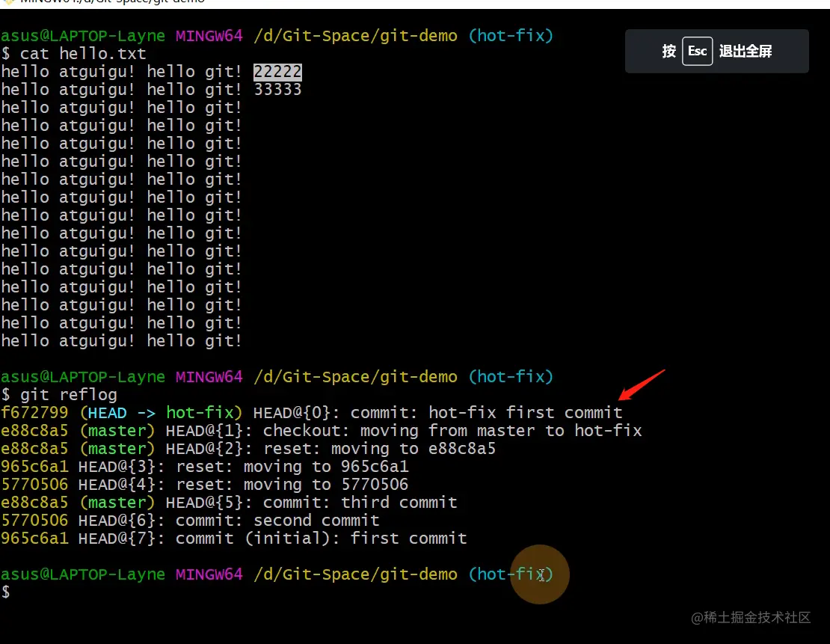Image resolution: width=830 pixels, height=644 pixels.
Task: Click "commit (initial): first commit" in HEAD@{7} line
Action: pos(322,539)
